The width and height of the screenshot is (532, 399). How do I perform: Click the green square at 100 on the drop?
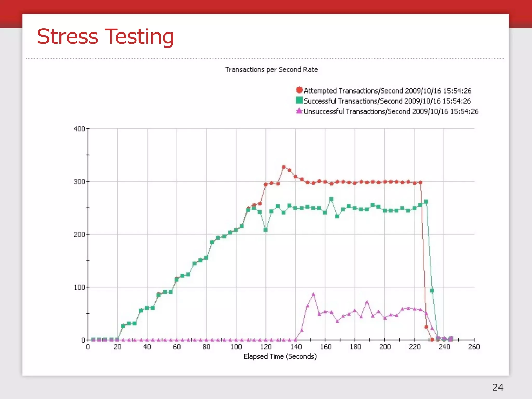click(x=432, y=291)
